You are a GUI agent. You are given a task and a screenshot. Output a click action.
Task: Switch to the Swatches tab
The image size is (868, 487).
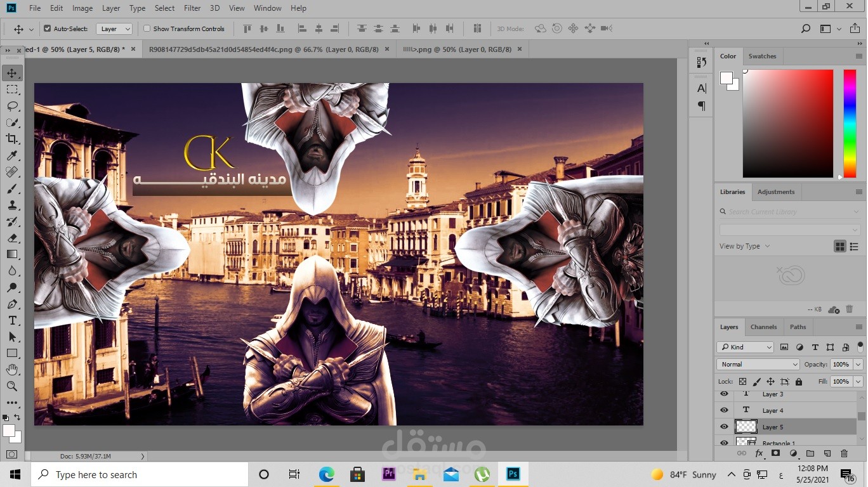coord(762,56)
